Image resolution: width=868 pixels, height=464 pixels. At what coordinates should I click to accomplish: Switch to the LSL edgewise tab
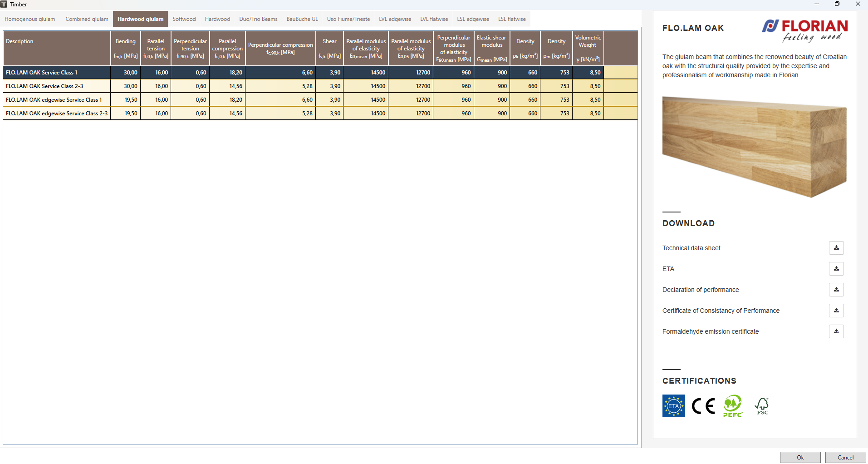tap(473, 19)
